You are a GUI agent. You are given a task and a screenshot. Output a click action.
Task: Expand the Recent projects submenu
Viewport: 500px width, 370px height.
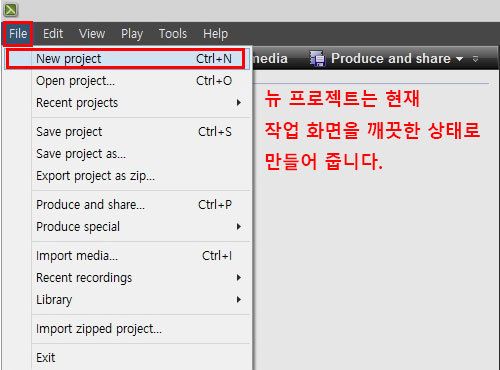pyautogui.click(x=127, y=103)
